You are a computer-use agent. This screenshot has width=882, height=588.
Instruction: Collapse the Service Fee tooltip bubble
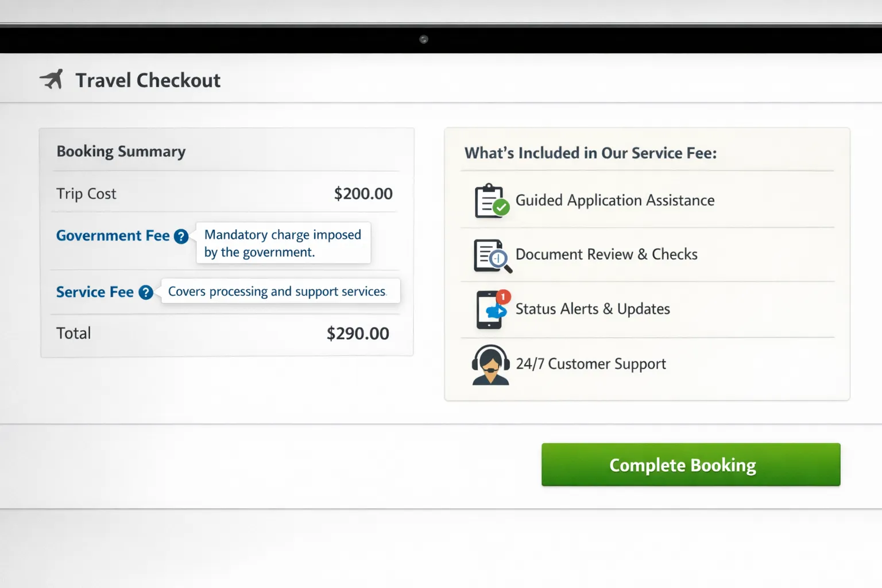(x=280, y=291)
